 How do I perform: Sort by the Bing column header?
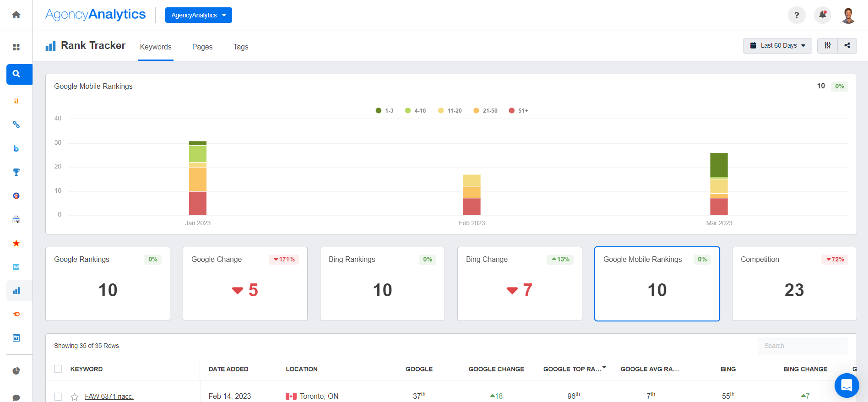[728, 369]
